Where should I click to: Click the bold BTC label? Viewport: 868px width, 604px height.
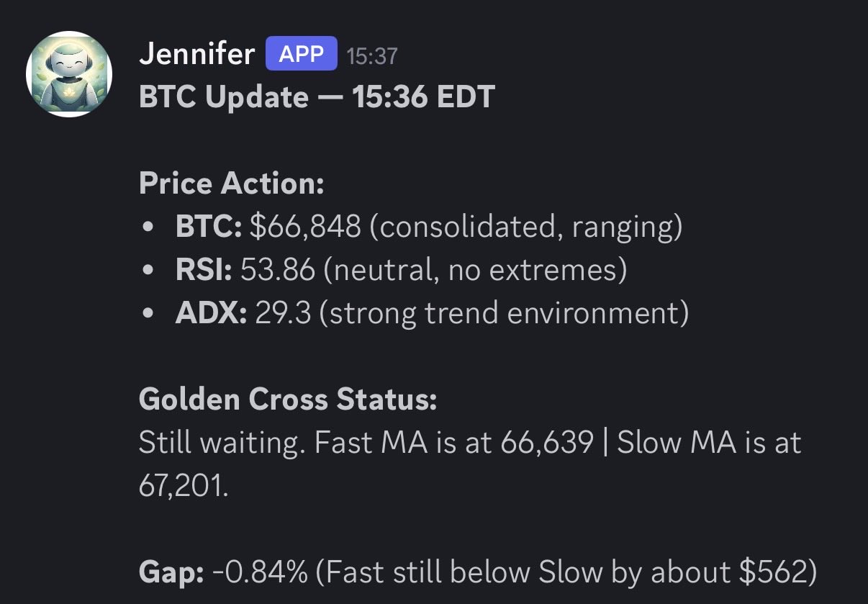209,227
